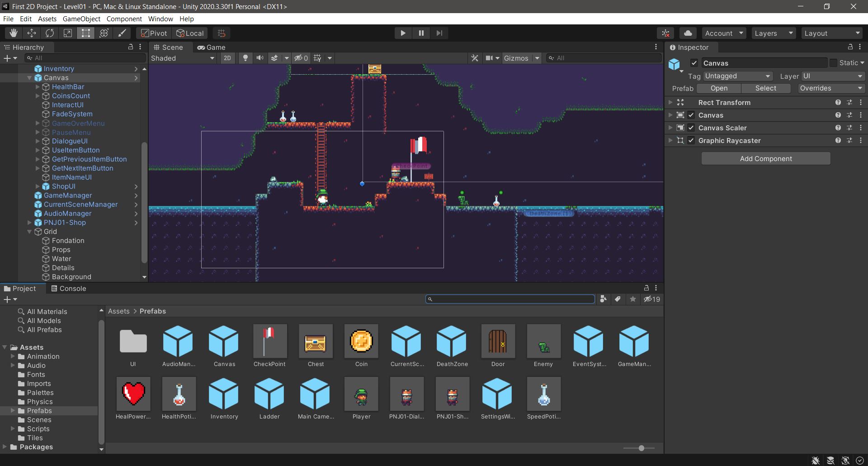Screen dimensions: 868x466
Task: Disable the Canvas component checkbox
Action: (691, 115)
